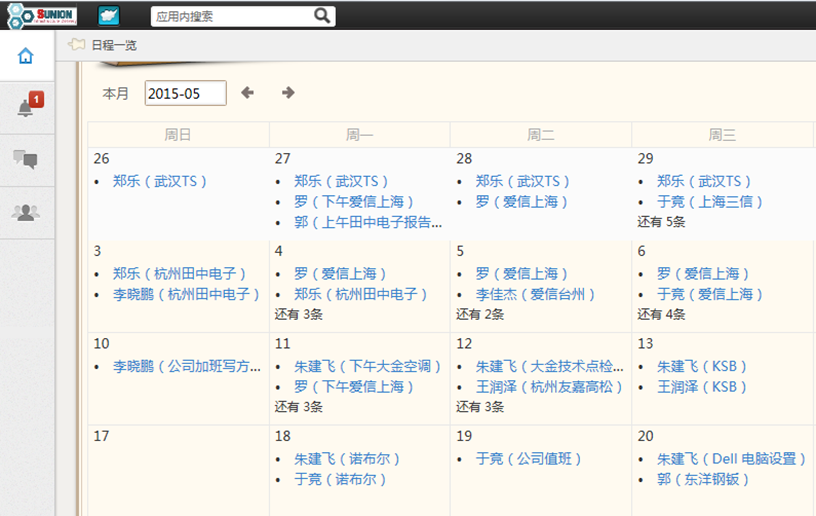Open 于亮（公司值班）entry
816x516 pixels.
(x=528, y=459)
